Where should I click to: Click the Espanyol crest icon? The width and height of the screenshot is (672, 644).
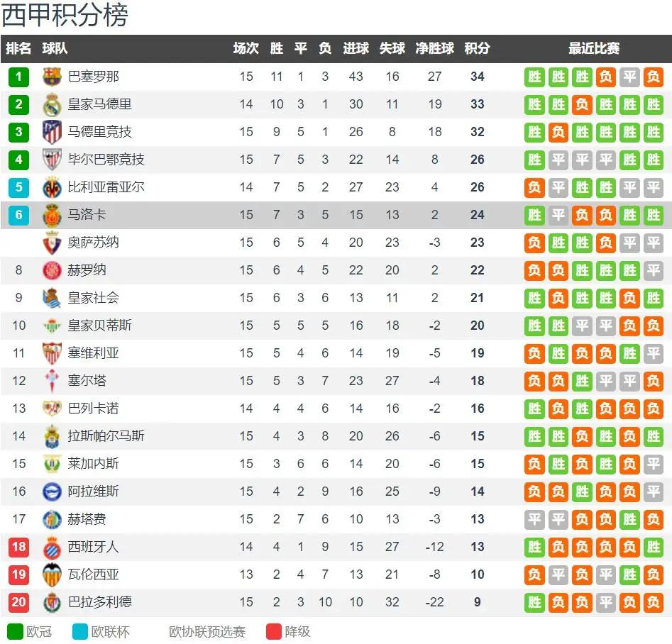(x=52, y=547)
